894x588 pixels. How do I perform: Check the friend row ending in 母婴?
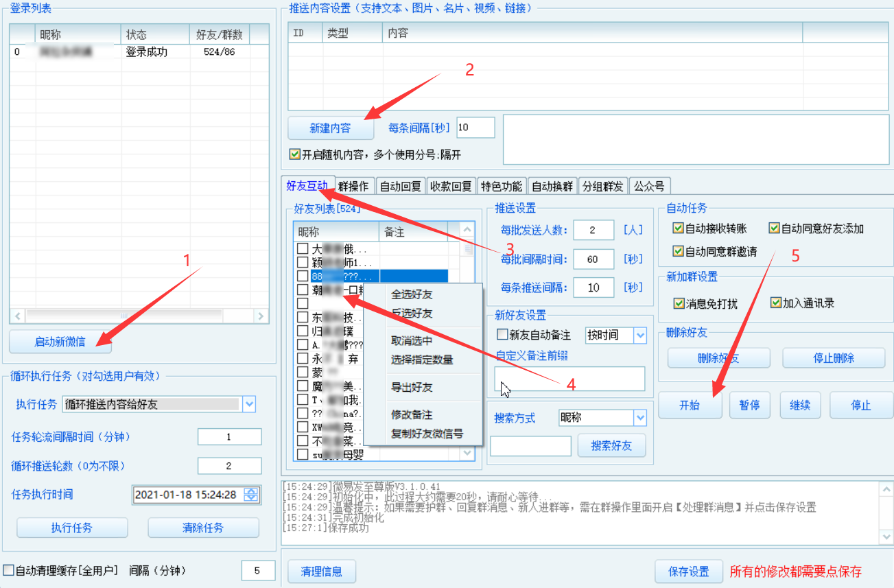(303, 454)
